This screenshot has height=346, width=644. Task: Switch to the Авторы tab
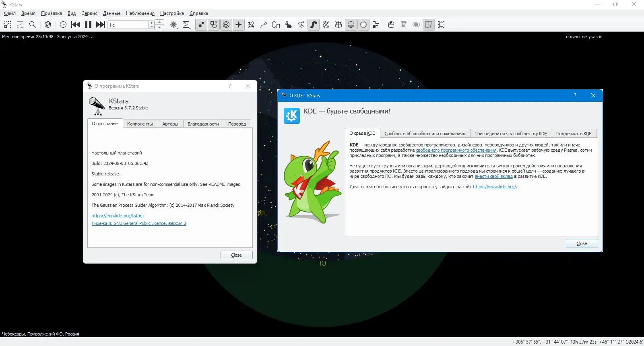[x=170, y=124]
